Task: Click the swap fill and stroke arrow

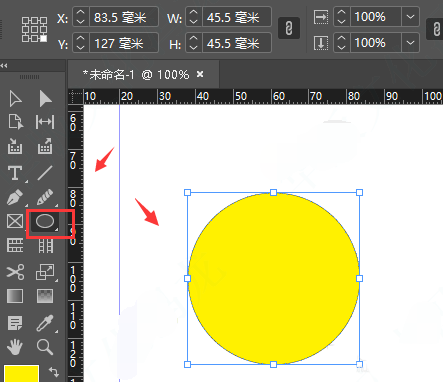Action: pyautogui.click(x=54, y=371)
